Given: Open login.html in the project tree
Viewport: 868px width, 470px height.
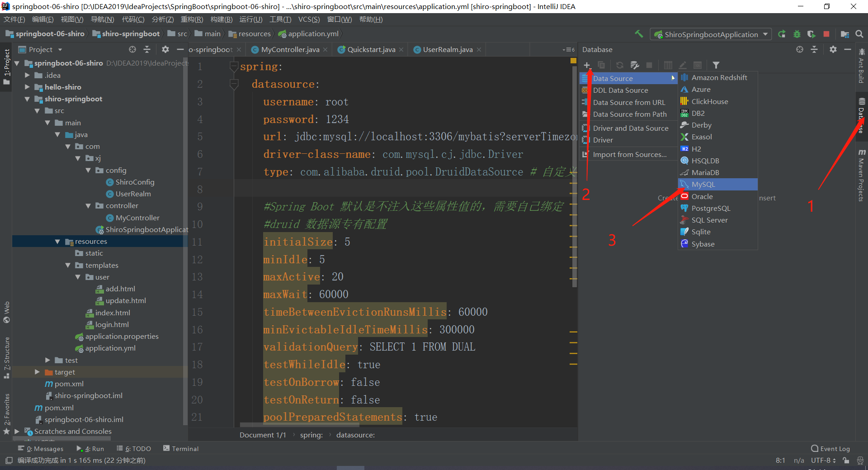Looking at the screenshot, I should [112, 324].
